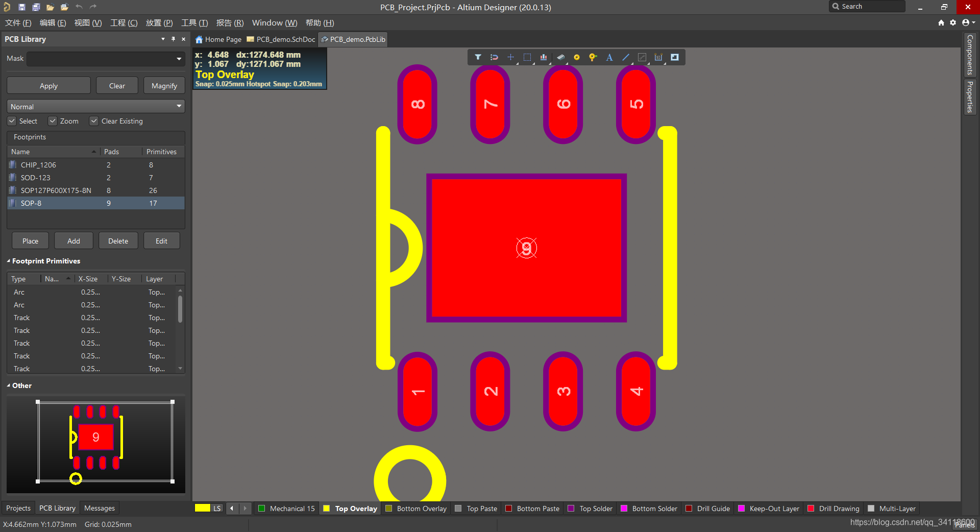The height and width of the screenshot is (532, 980).
Task: Select the Place Dimension tool
Action: pyautogui.click(x=658, y=57)
